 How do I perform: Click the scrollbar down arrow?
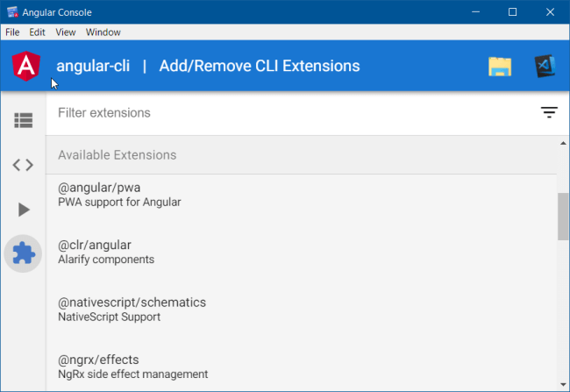563,384
